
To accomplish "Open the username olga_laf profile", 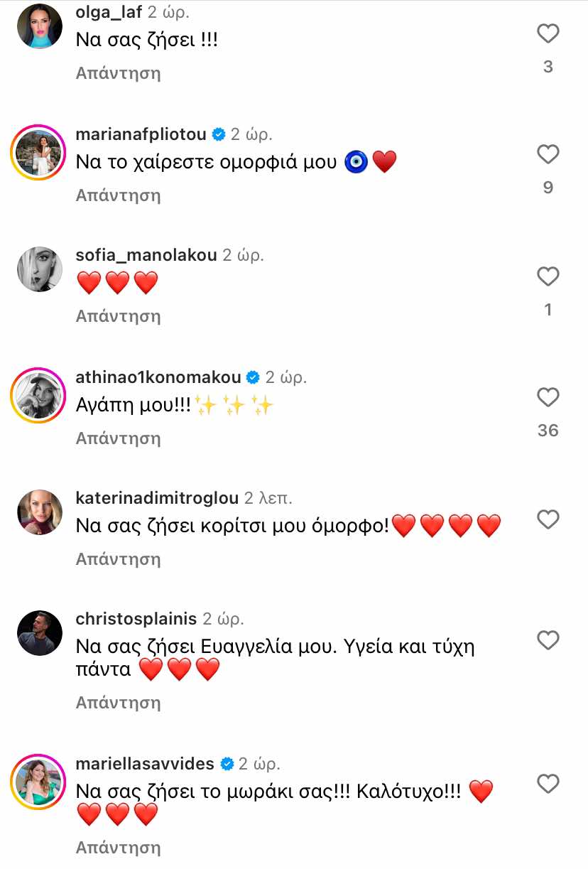I will [x=107, y=11].
